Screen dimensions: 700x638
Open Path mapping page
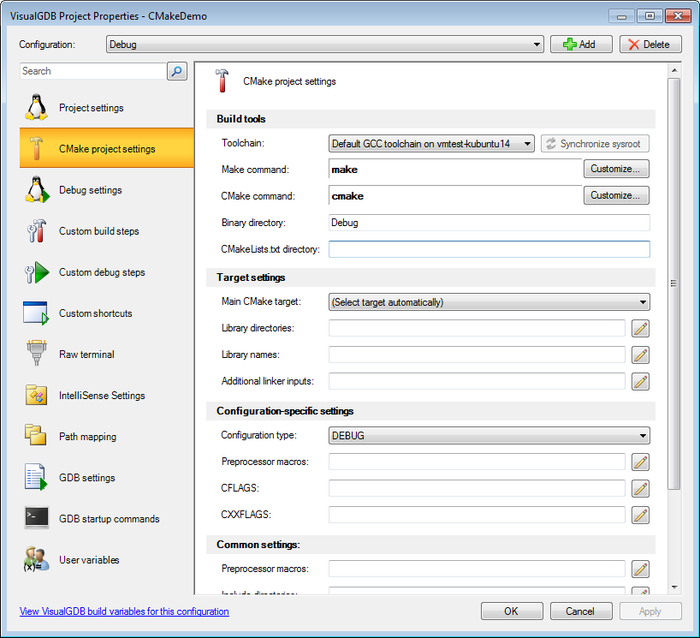coord(107,436)
